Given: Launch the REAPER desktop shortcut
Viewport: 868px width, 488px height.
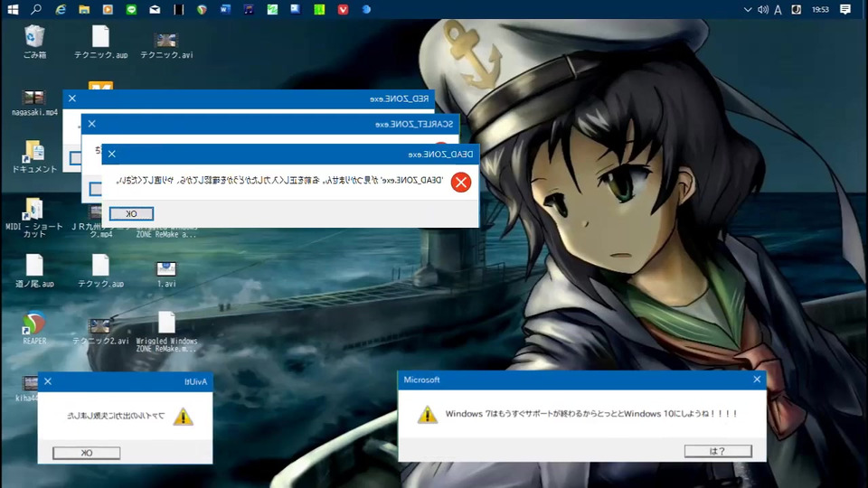Looking at the screenshot, I should 34,327.
